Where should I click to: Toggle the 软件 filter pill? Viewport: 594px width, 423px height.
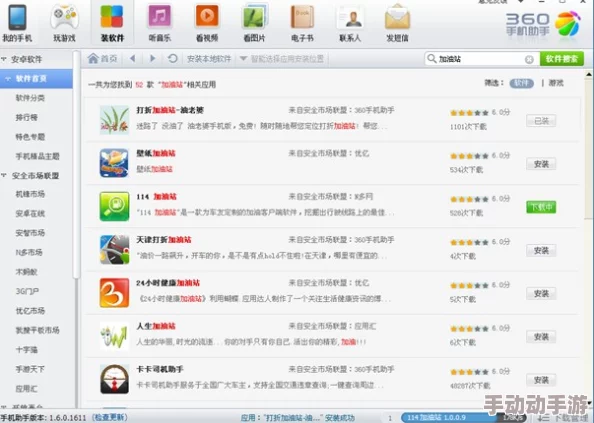pyautogui.click(x=521, y=83)
